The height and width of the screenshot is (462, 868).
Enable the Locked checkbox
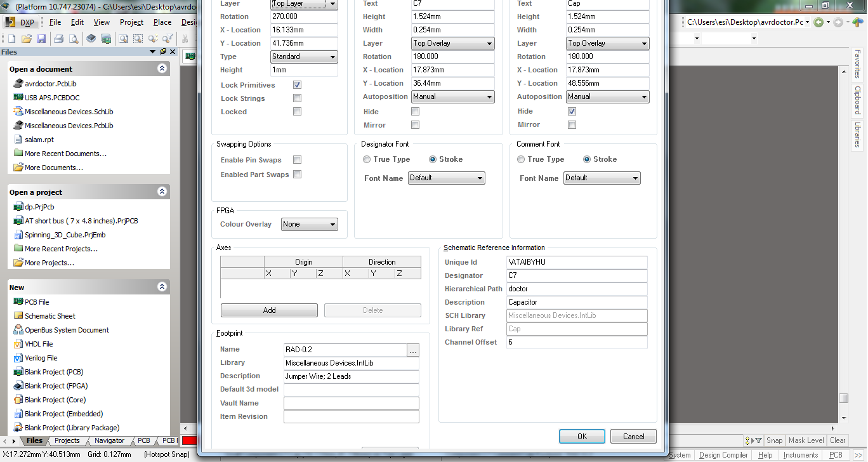(x=297, y=112)
